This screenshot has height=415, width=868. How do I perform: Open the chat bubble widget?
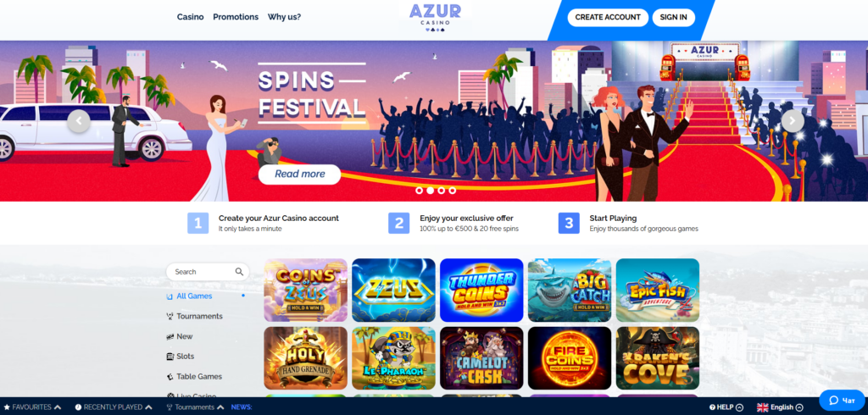pyautogui.click(x=842, y=400)
